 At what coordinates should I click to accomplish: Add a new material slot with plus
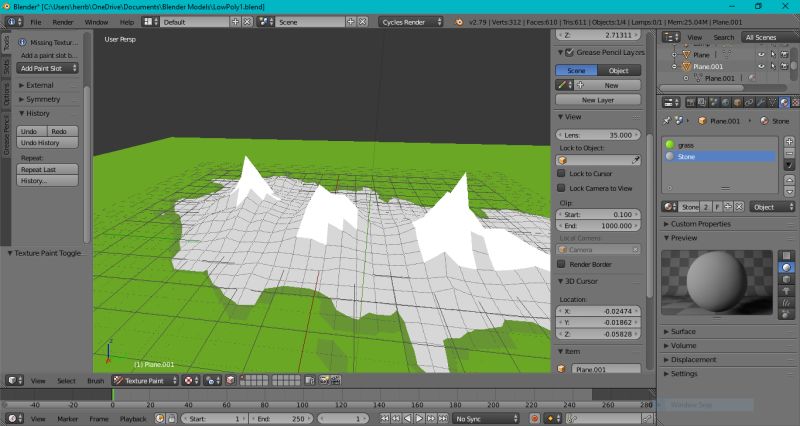pyautogui.click(x=789, y=141)
